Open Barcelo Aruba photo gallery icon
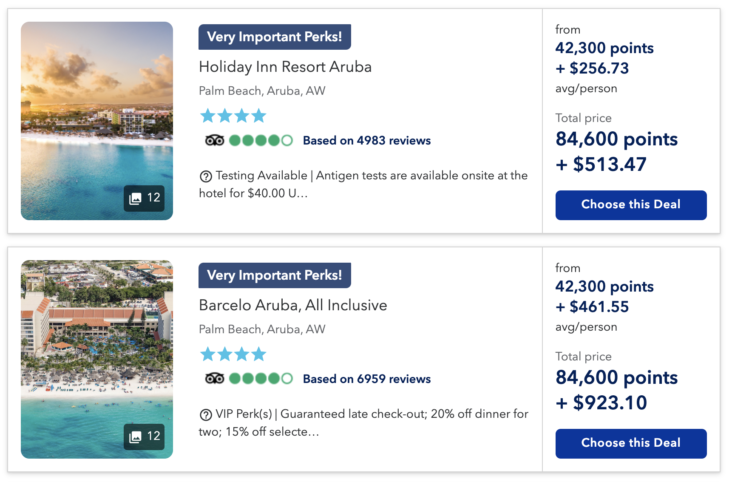Screen dimensions: 732x482 tap(144, 436)
